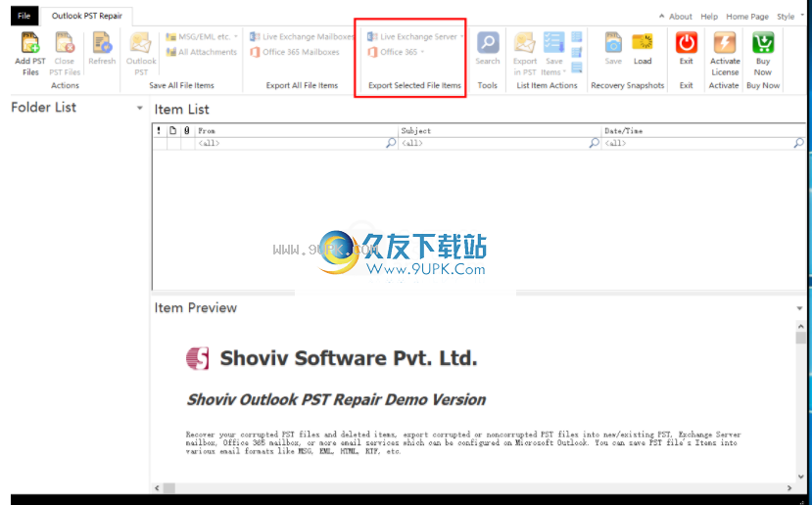812x505 pixels.
Task: Click the attachment paperclip column header
Action: [x=187, y=131]
